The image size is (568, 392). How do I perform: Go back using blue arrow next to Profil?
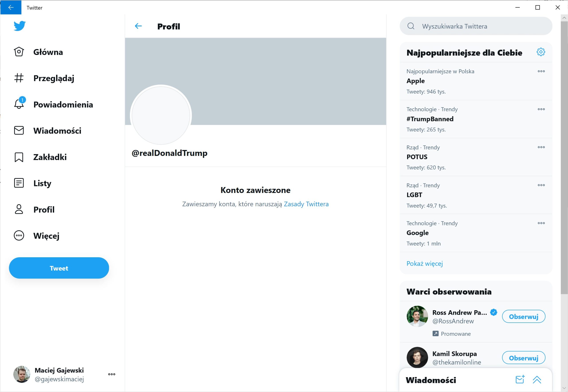pos(138,26)
